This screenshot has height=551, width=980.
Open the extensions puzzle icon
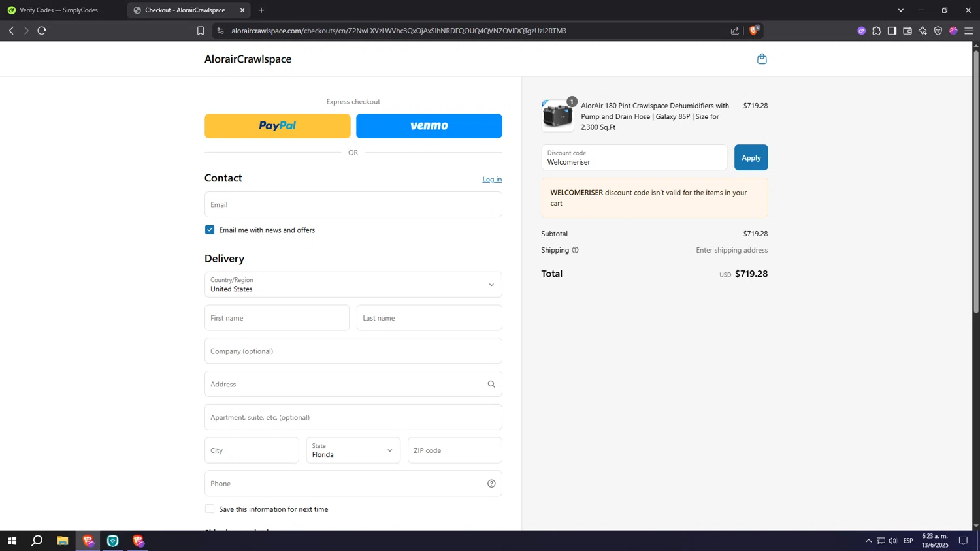point(877,31)
